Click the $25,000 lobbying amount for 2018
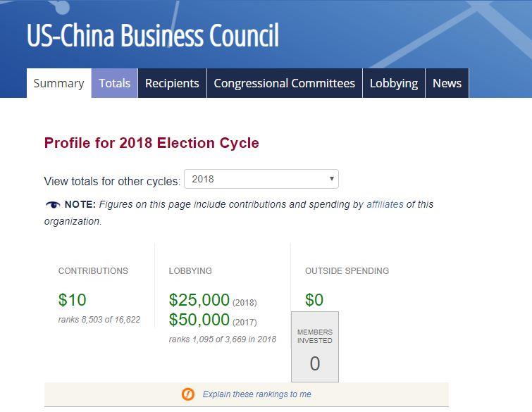 click(x=199, y=300)
